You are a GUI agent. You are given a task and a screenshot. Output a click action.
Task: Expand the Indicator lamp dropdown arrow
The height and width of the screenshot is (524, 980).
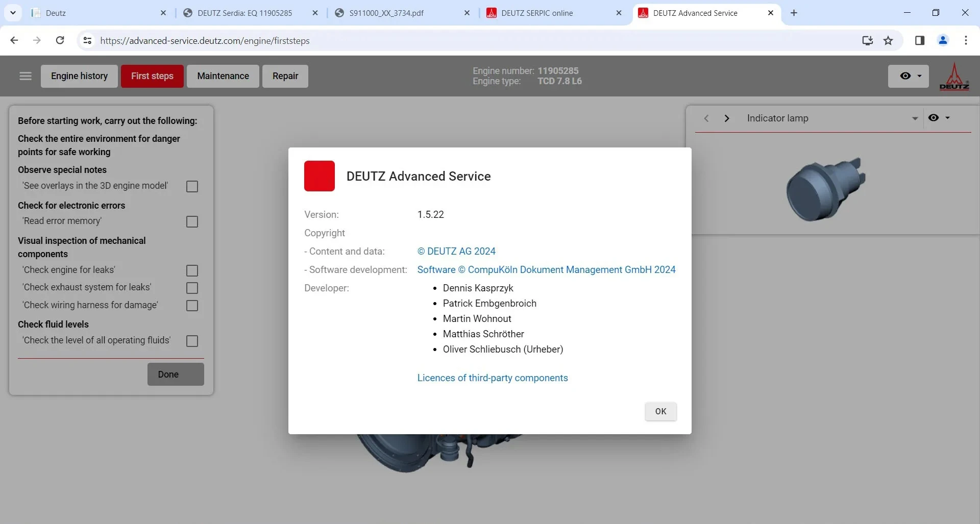pos(915,118)
